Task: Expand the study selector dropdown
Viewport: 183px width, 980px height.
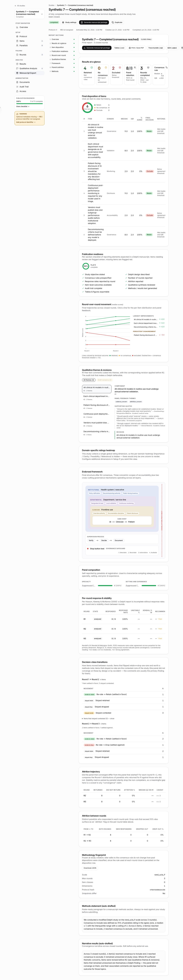Action: tap(30, 14)
